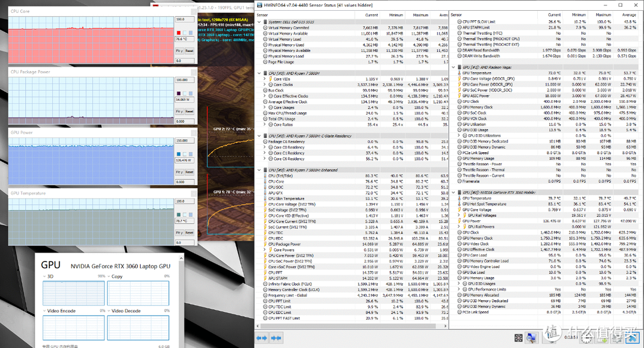Close the CPU Core graph window
This screenshot has width=644, height=348.
coord(194,11)
